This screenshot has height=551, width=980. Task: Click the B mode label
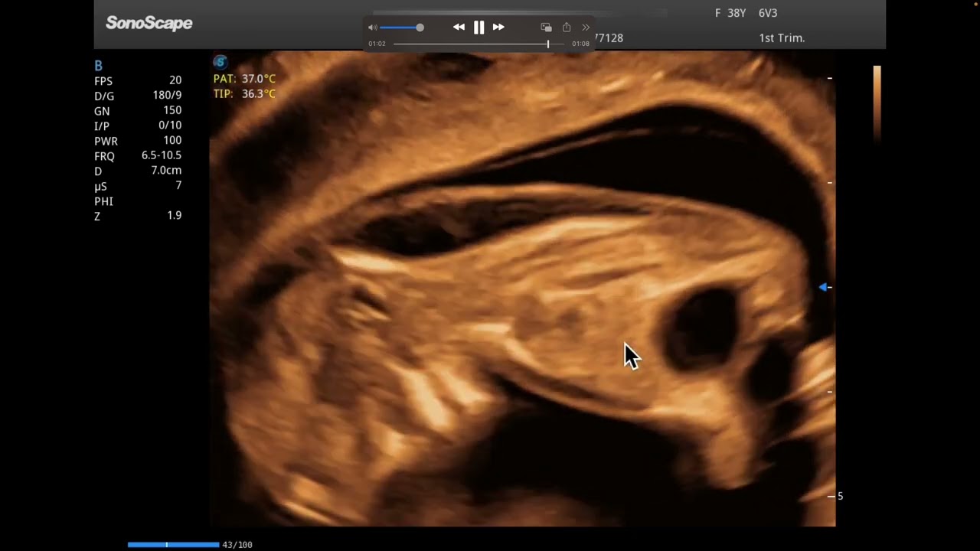point(98,66)
